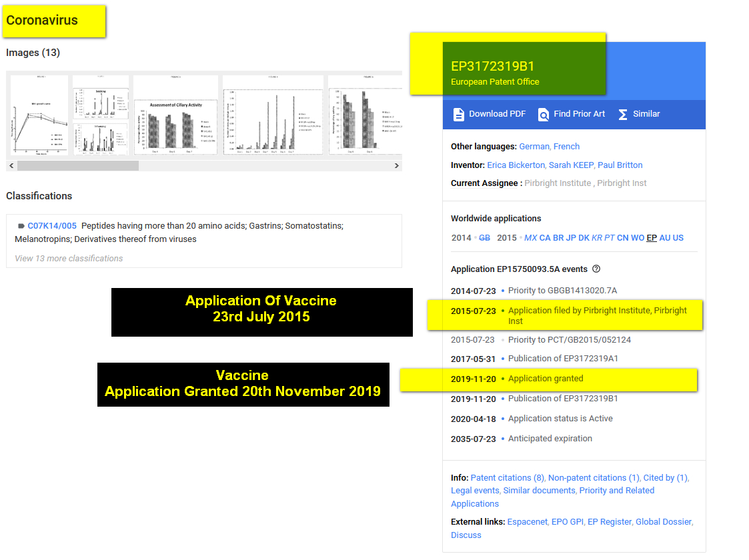Click 'Publication of EP3172319A1' event
Viewport: 749px width, 560px height.
tap(563, 359)
